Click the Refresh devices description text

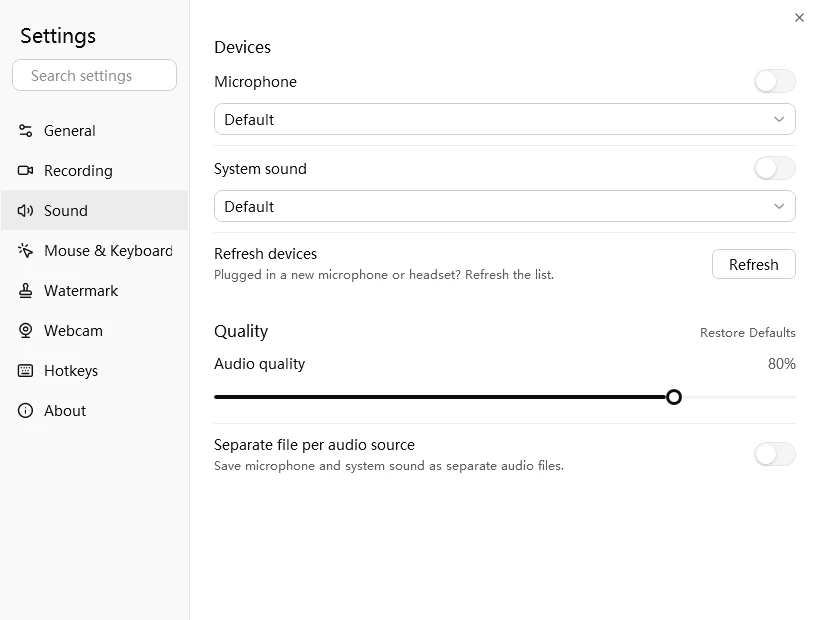(x=384, y=275)
